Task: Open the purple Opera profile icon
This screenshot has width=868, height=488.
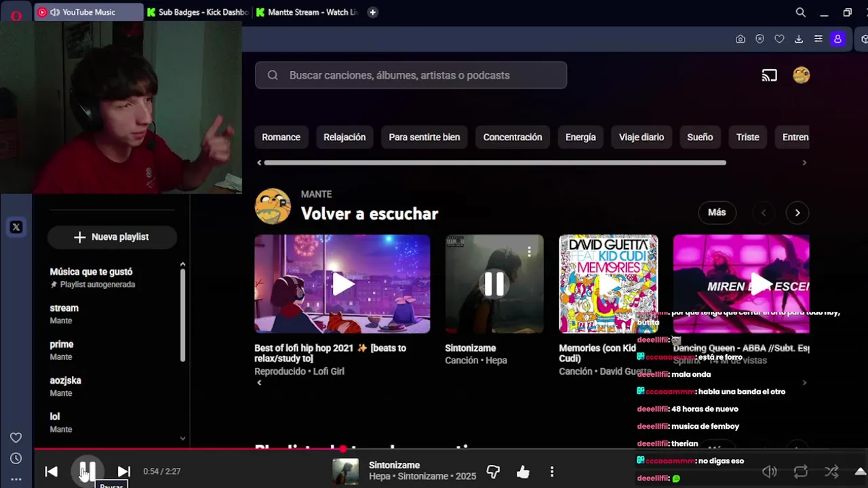Action: pos(838,39)
